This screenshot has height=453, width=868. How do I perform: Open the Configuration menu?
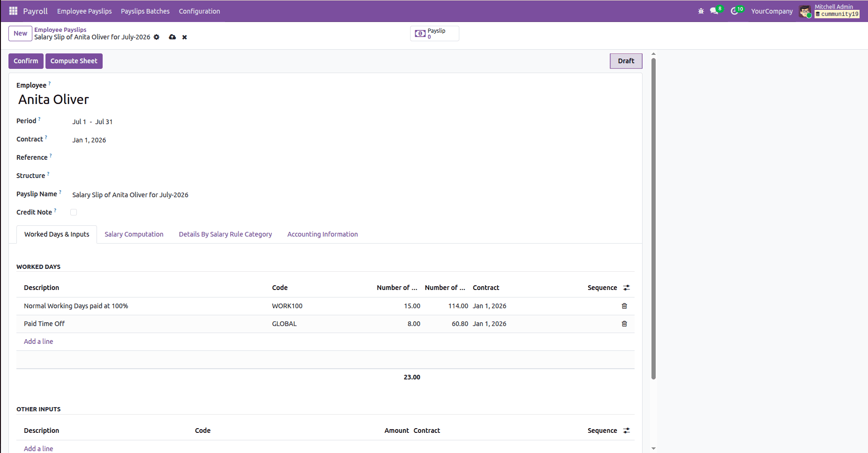[199, 11]
